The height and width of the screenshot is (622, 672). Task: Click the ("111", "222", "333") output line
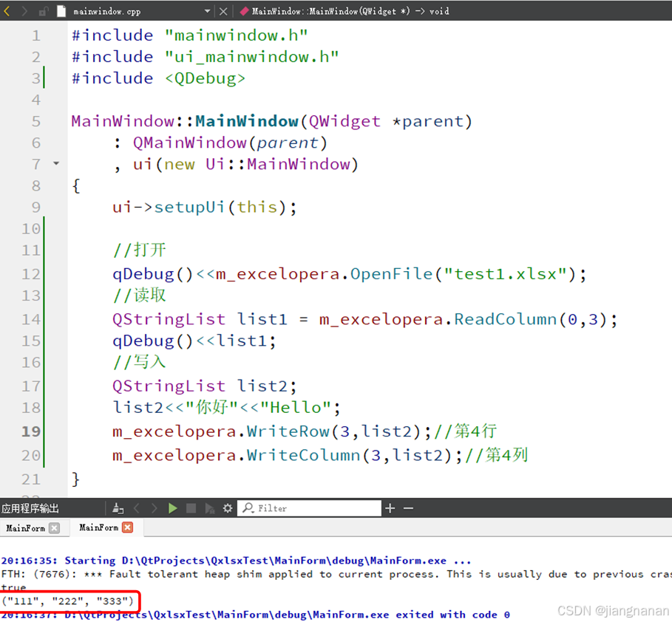coord(68,601)
